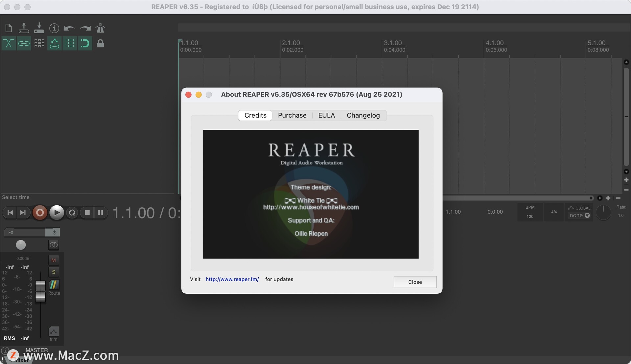The height and width of the screenshot is (364, 631).
Task: Go to project start in the transport
Action: pos(10,213)
